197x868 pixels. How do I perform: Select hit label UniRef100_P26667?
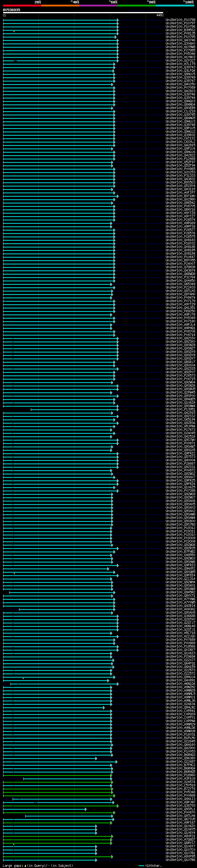[x=180, y=464]
